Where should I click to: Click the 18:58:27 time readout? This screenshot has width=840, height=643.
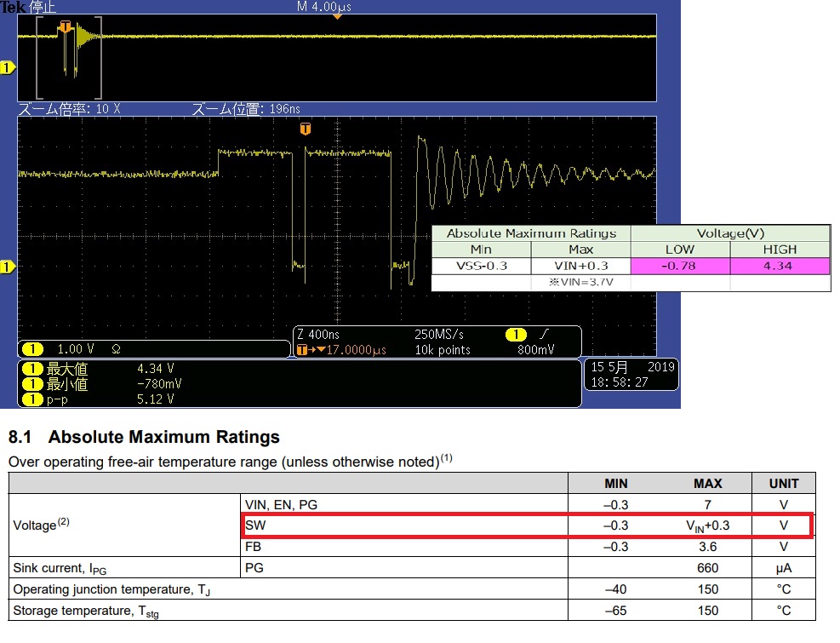tap(620, 382)
